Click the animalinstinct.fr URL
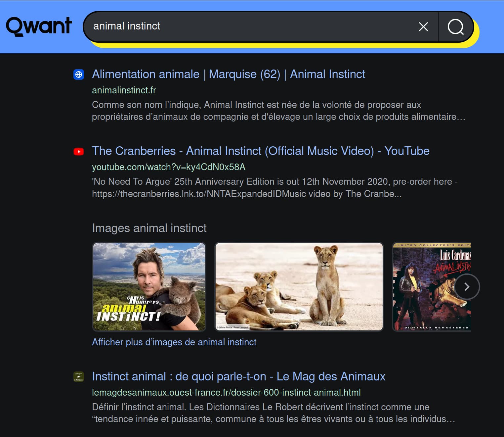504x437 pixels. [124, 90]
